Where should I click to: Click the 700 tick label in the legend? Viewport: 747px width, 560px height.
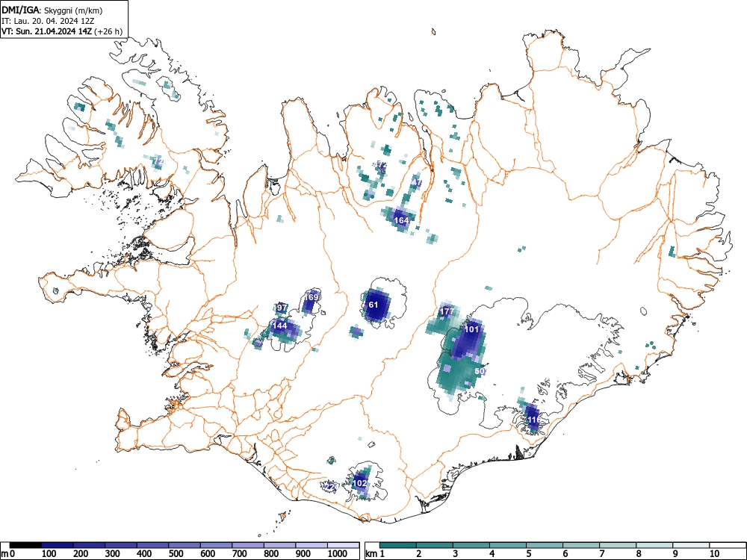coord(240,554)
